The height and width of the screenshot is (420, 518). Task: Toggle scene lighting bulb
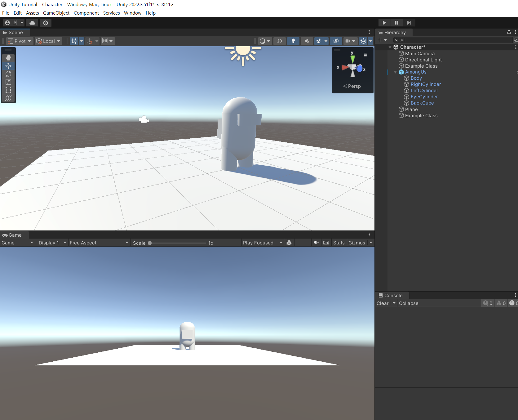293,41
